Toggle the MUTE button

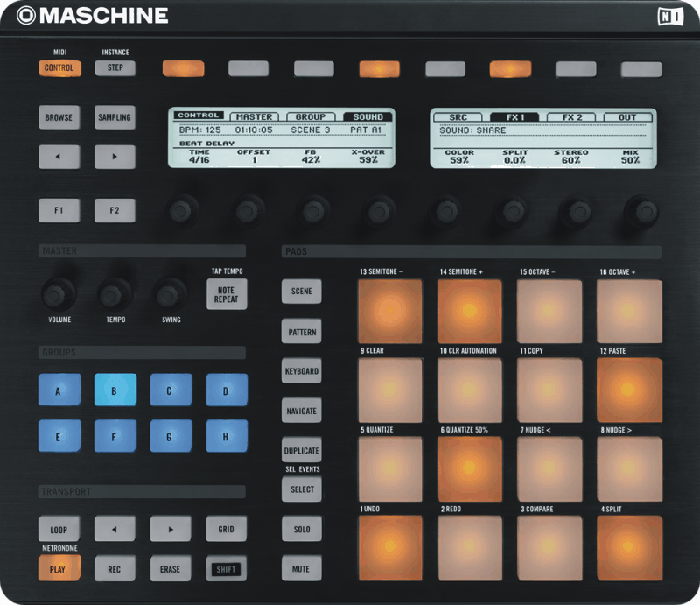(301, 569)
